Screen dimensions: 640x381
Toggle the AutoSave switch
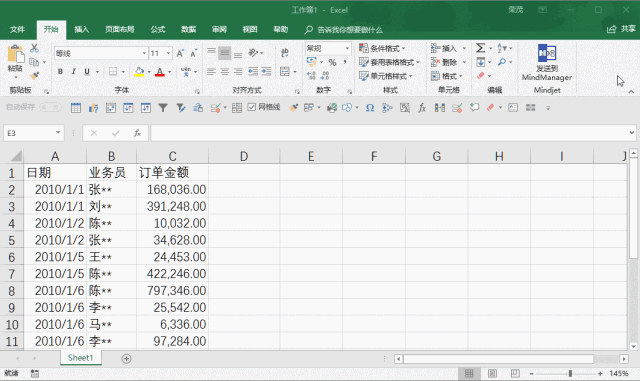pyautogui.click(x=51, y=107)
